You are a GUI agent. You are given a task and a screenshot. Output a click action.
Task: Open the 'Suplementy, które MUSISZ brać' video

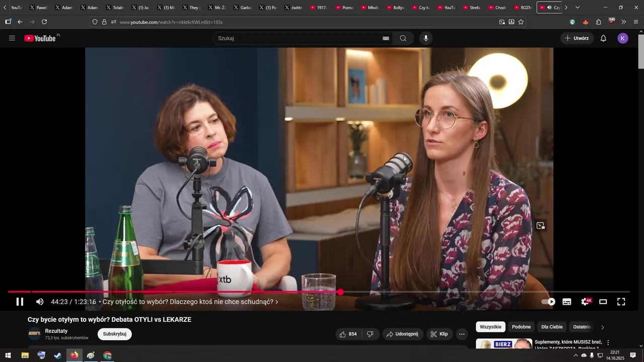[568, 345]
